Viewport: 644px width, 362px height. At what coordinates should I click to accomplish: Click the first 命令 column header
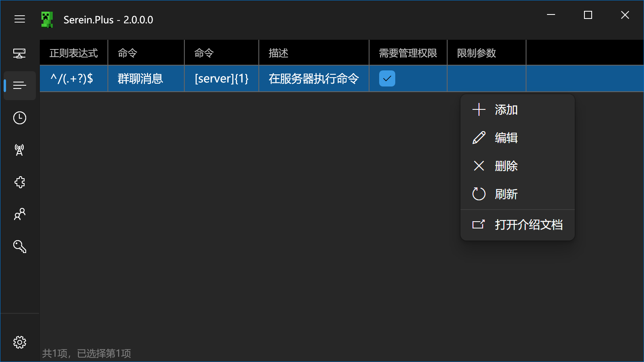click(146, 53)
